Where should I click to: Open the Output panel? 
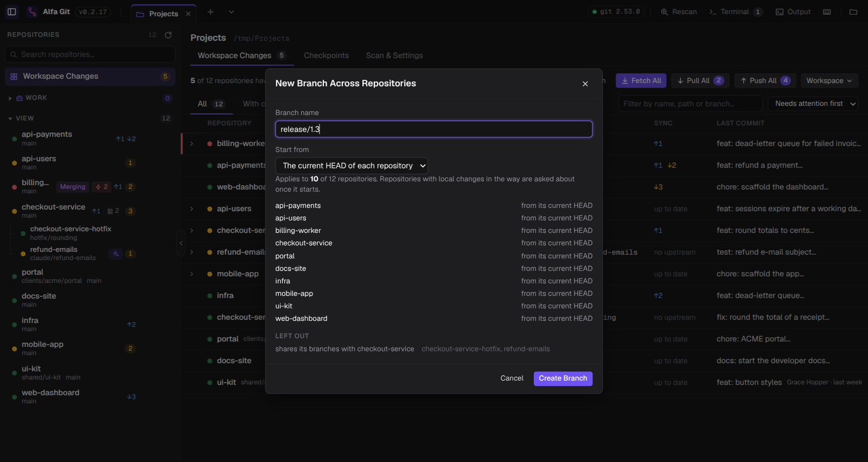[793, 11]
